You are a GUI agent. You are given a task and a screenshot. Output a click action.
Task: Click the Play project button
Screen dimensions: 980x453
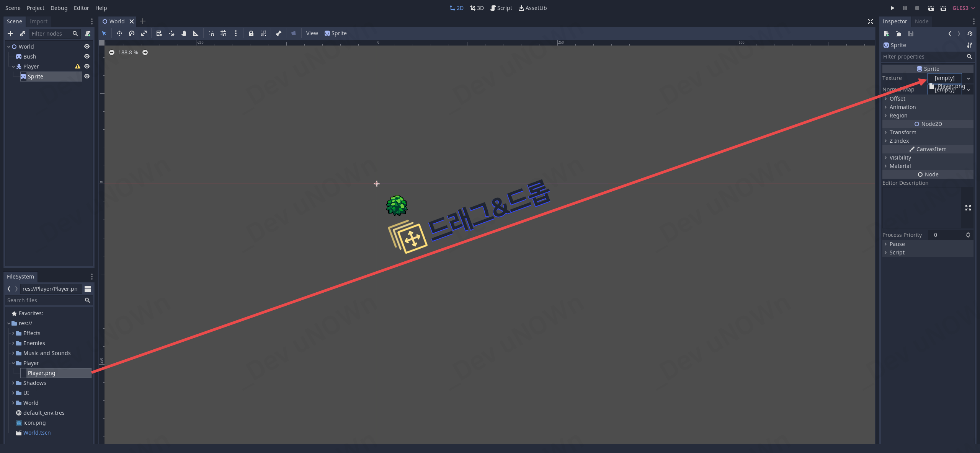[892, 8]
